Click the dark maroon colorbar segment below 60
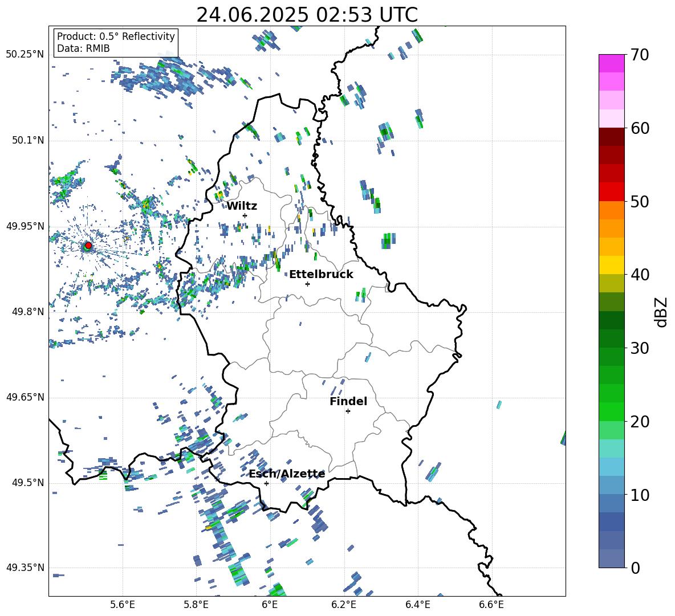675x616 pixels. (x=611, y=137)
